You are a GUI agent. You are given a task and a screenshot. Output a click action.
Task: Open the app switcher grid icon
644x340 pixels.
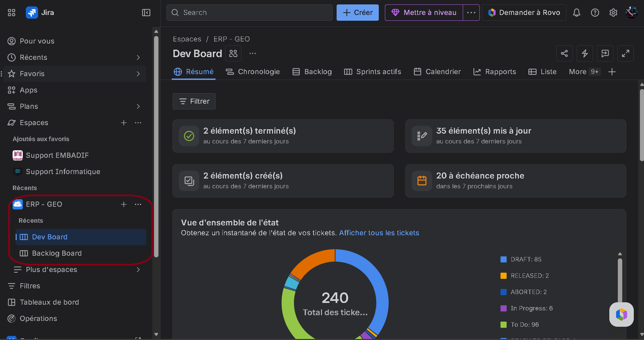12,13
